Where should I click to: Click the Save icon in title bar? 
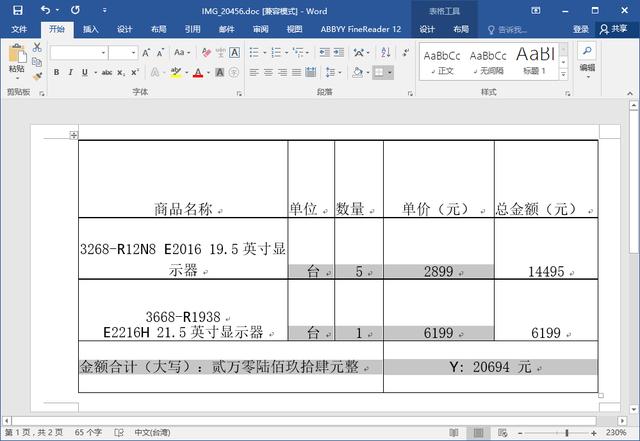click(x=17, y=10)
